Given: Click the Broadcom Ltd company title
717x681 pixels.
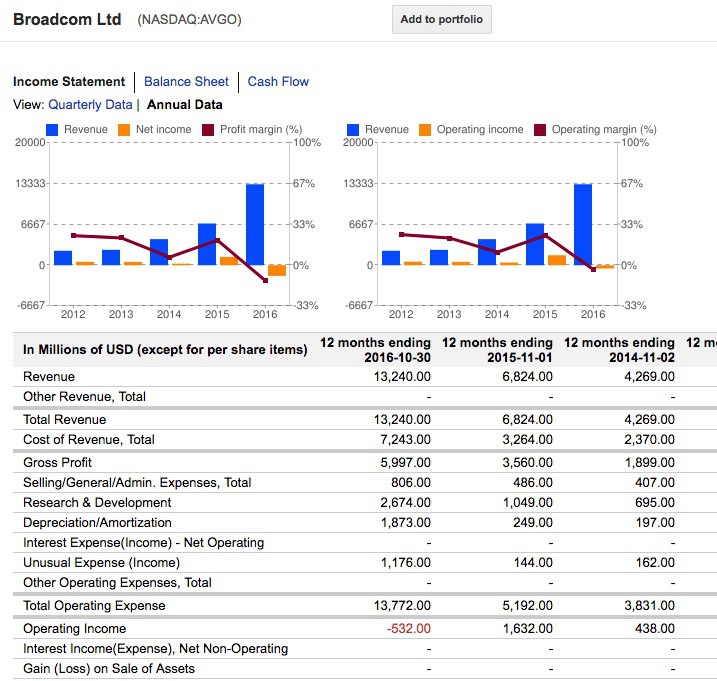Looking at the screenshot, I should 67,19.
